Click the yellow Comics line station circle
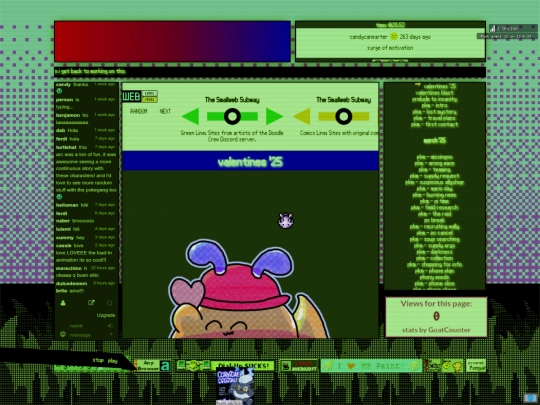Viewport: 540px width, 405px height. point(343,116)
